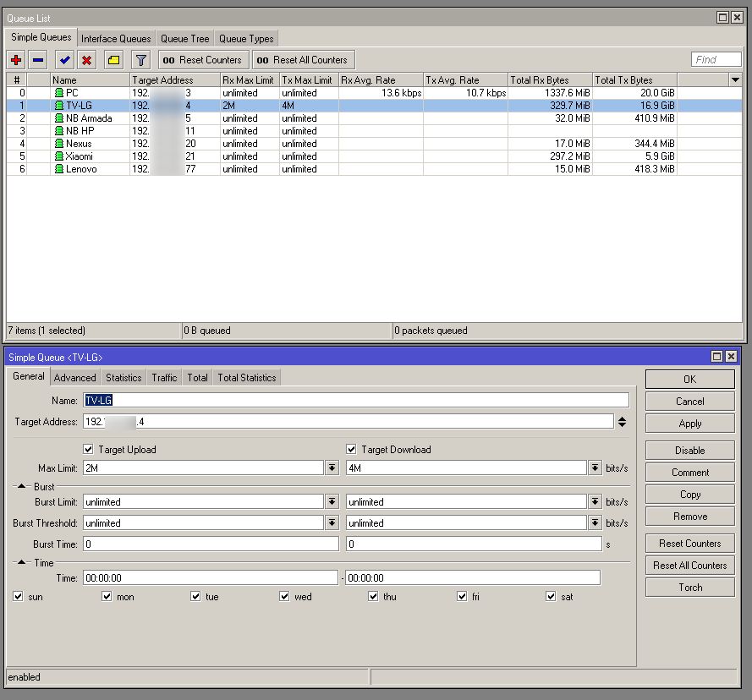Image resolution: width=752 pixels, height=700 pixels.
Task: Click the yellow comment note icon
Action: [x=113, y=60]
